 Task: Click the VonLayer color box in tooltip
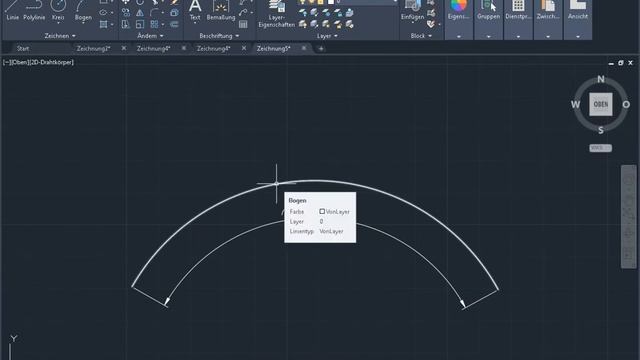[322, 211]
